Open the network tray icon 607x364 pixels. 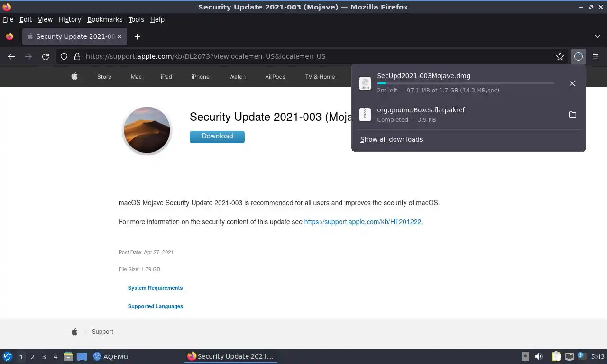(569, 356)
